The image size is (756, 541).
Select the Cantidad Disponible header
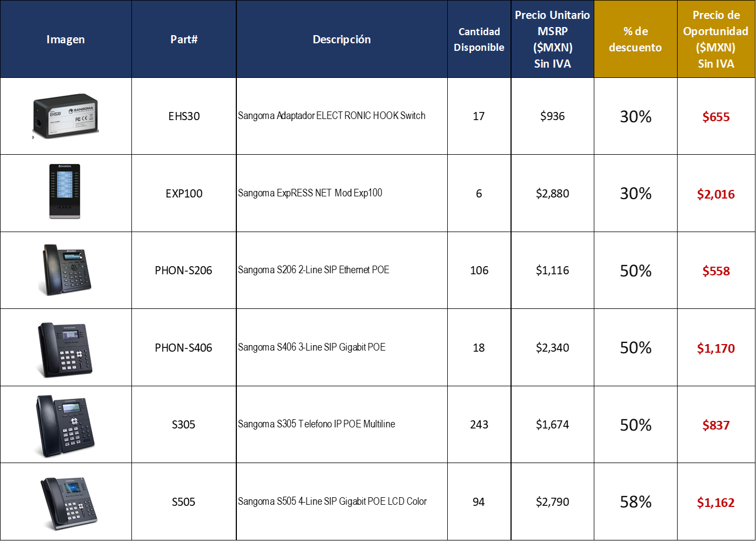[479, 39]
